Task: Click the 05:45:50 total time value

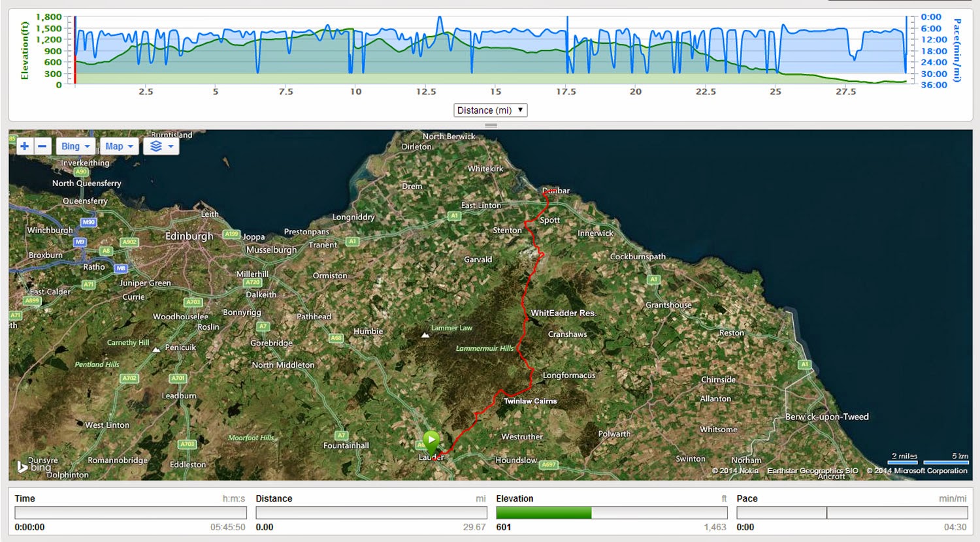Action: (x=227, y=527)
